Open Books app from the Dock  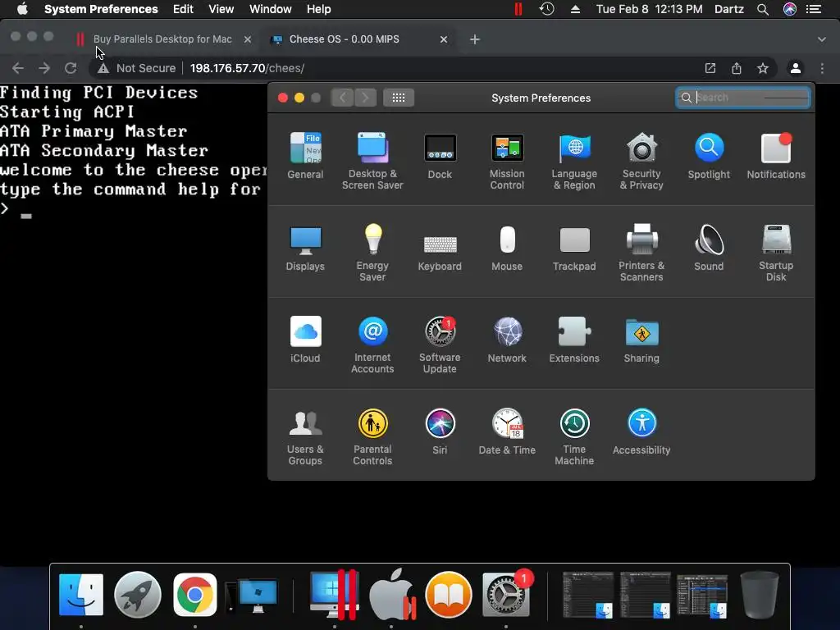point(449,595)
